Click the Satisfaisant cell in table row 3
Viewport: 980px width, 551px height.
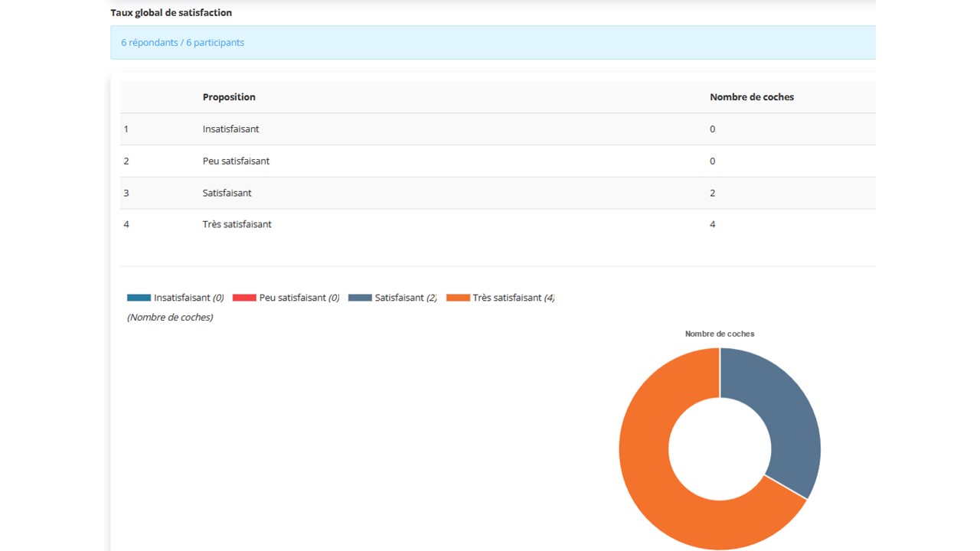coord(227,193)
